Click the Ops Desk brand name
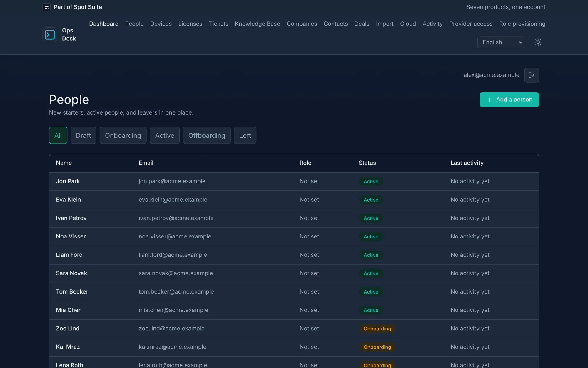This screenshot has width=588, height=368. pyautogui.click(x=69, y=34)
